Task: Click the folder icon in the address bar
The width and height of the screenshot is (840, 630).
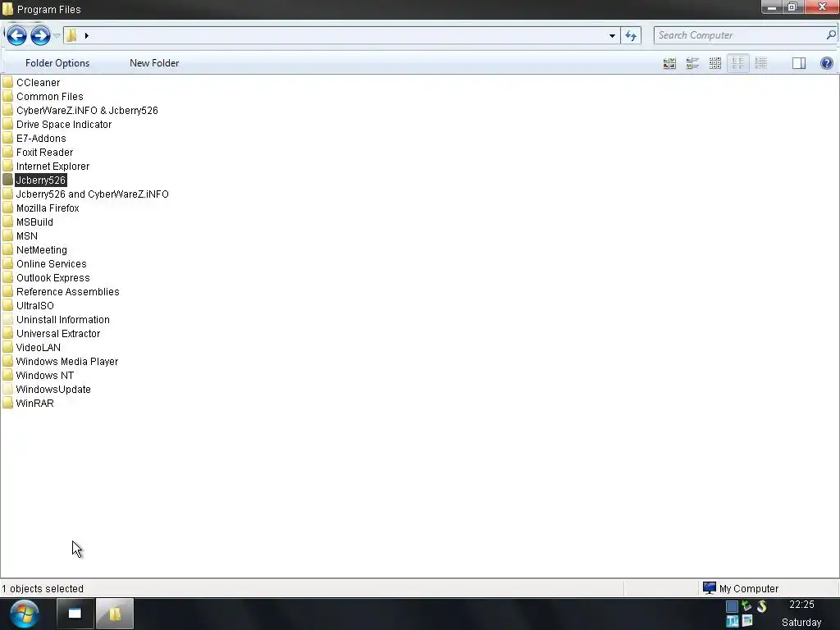Action: coord(72,35)
